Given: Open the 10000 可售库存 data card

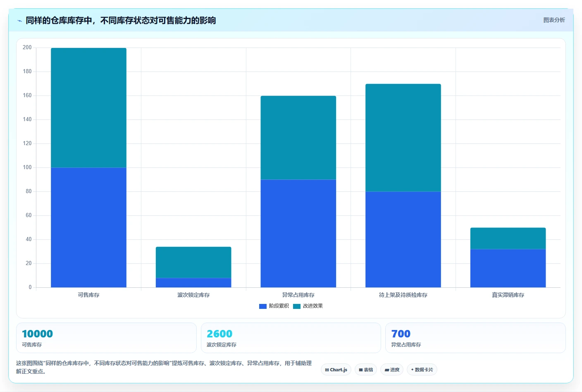Looking at the screenshot, I should 106,338.
